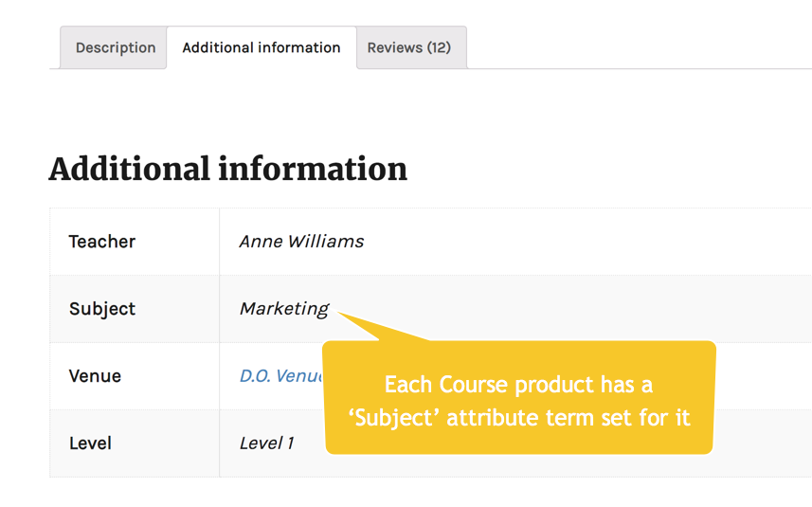This screenshot has width=812, height=507.
Task: Click the Subject attribute label
Action: tap(102, 309)
